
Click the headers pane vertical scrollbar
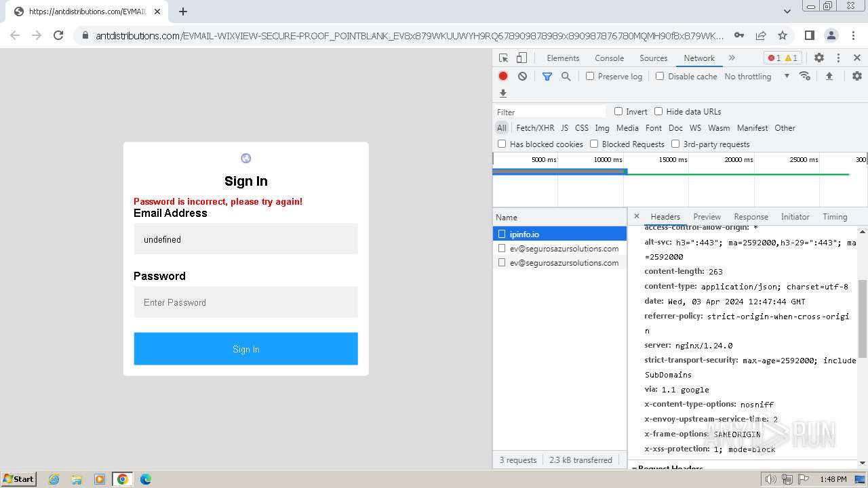click(863, 319)
